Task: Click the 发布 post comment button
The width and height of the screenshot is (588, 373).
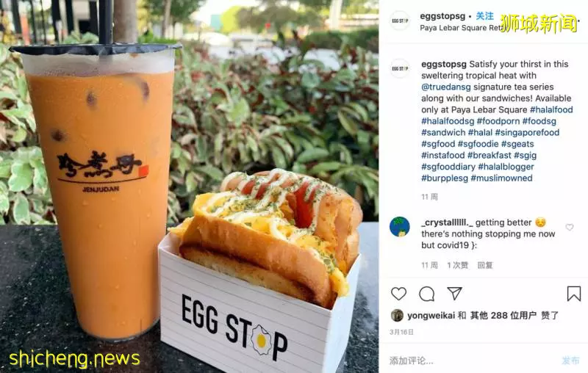Action: (x=570, y=361)
